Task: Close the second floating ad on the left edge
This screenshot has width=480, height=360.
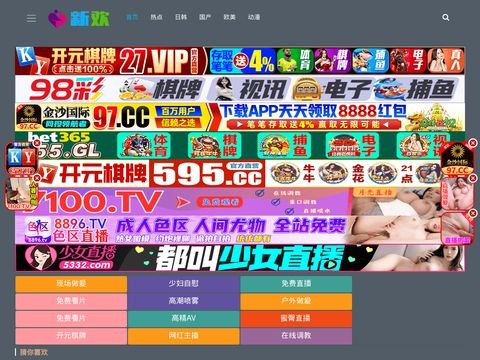Action: [x=37, y=178]
